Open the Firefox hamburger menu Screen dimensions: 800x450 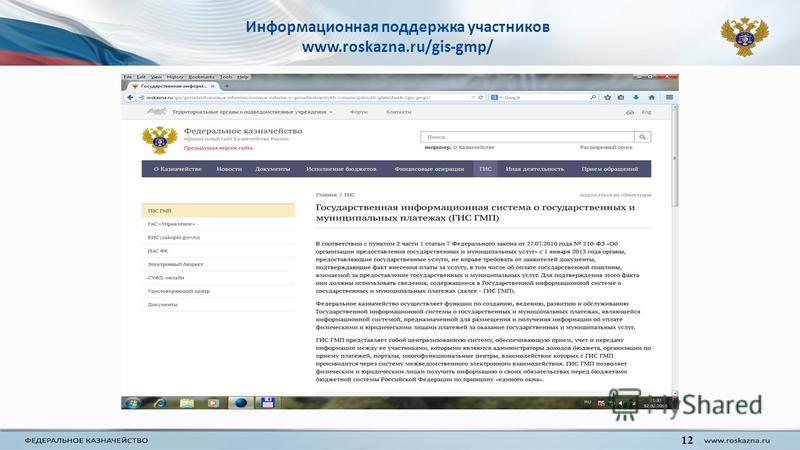[669, 97]
